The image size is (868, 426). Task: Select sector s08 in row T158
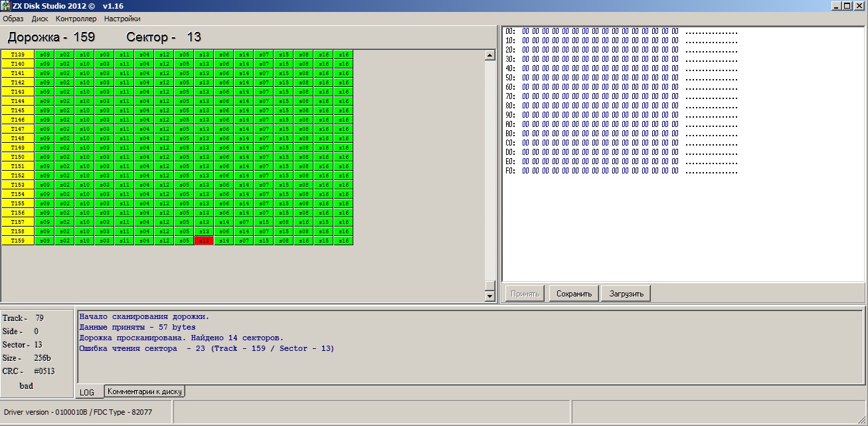tap(304, 231)
